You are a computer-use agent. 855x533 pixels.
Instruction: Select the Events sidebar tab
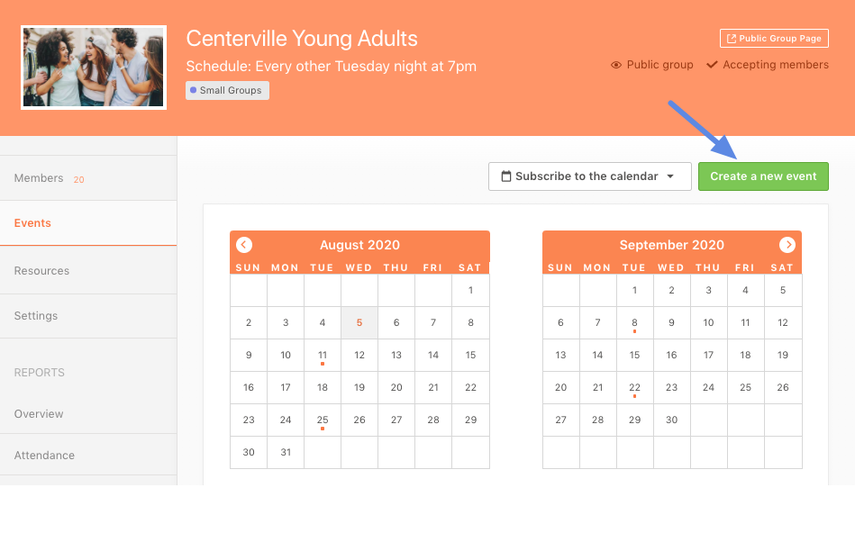33,223
